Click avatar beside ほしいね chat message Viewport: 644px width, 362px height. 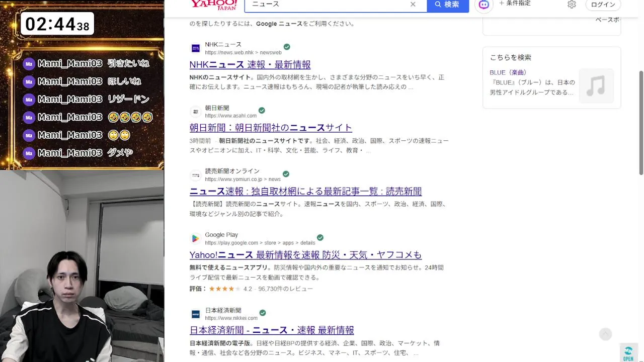(x=29, y=81)
